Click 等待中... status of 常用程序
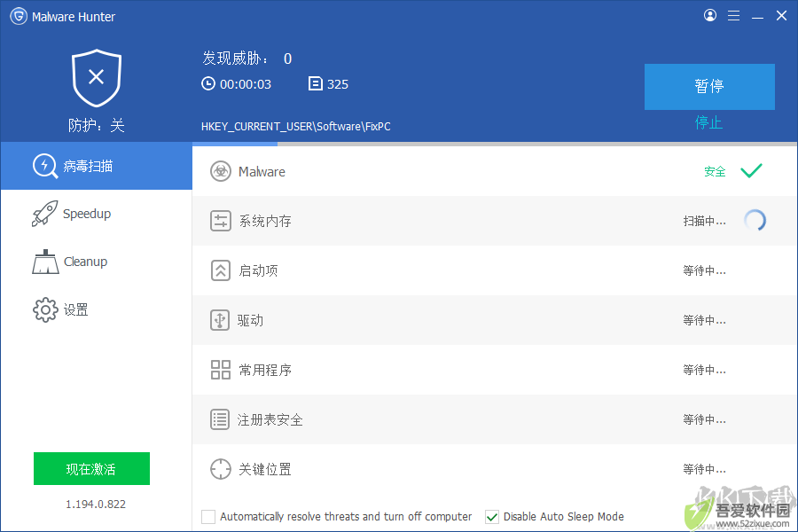The height and width of the screenshot is (532, 798). [704, 370]
